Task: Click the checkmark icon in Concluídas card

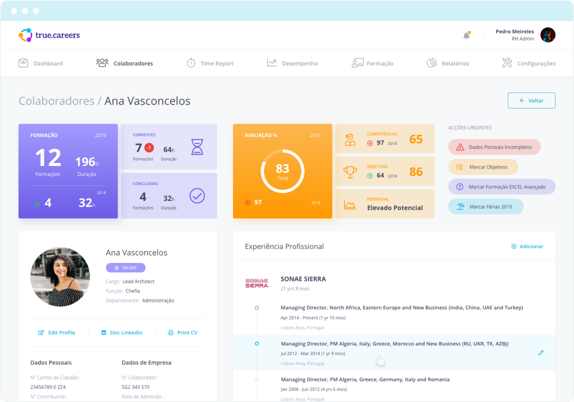Action: [x=197, y=196]
